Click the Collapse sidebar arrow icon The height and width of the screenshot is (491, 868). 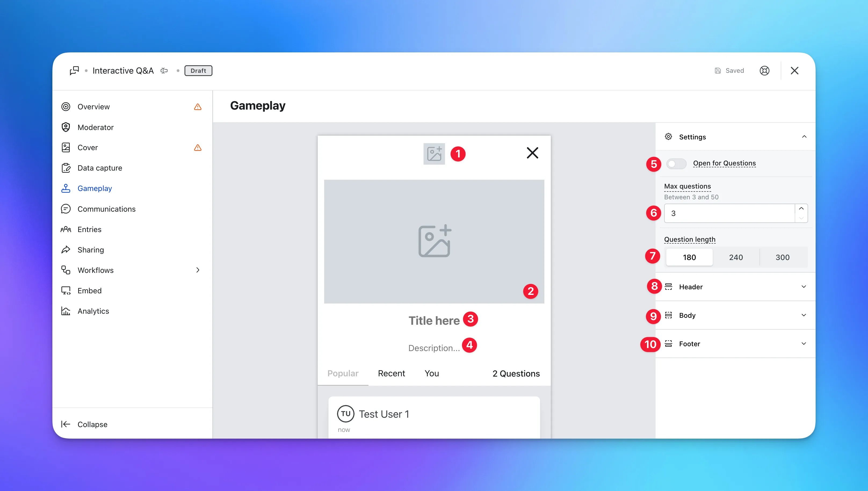(x=66, y=424)
